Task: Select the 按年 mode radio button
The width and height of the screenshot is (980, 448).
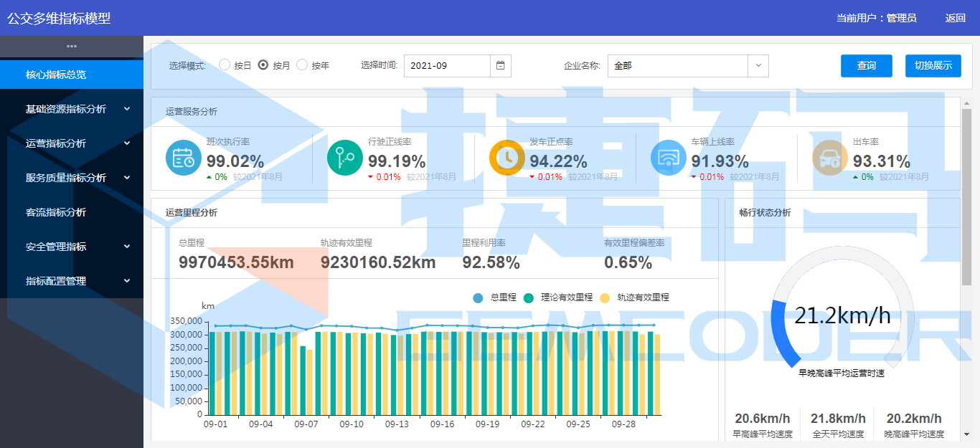Action: tap(302, 65)
